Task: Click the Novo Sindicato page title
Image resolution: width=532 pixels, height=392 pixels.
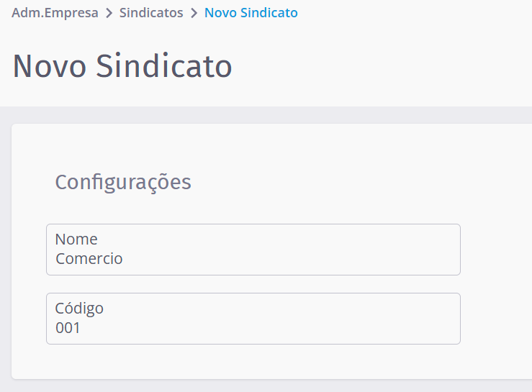Action: coord(122,66)
